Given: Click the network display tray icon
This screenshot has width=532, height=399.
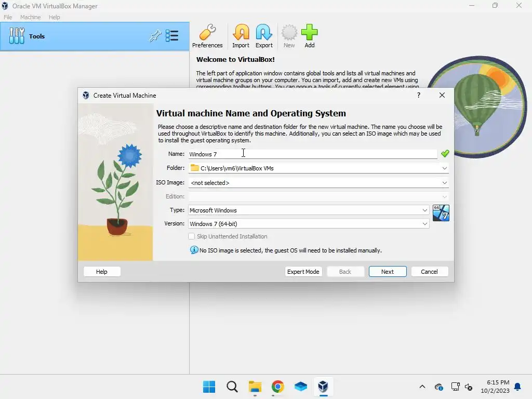Looking at the screenshot, I should [455, 387].
